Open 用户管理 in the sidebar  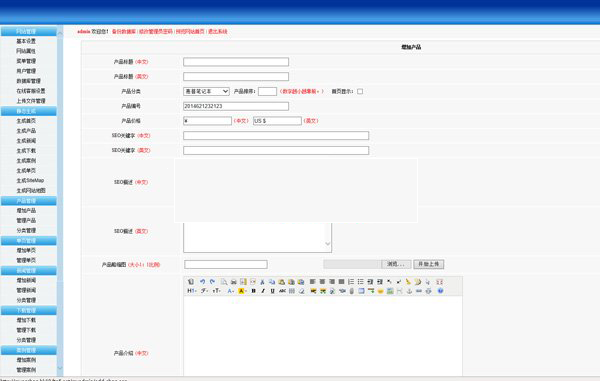[26, 71]
